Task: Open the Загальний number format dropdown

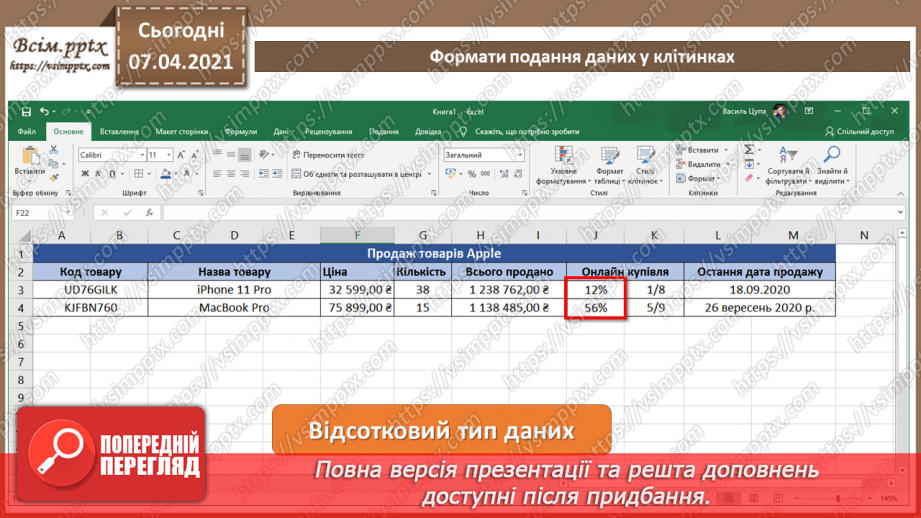Action: coord(520,155)
